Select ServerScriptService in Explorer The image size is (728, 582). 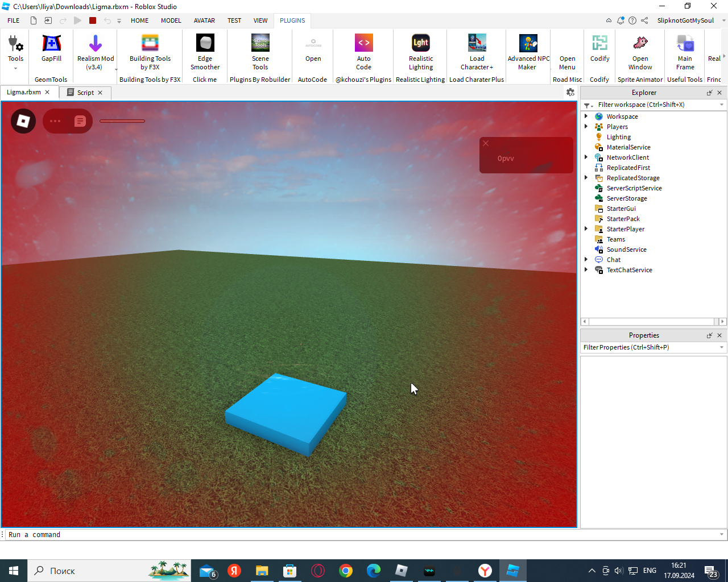pos(634,188)
